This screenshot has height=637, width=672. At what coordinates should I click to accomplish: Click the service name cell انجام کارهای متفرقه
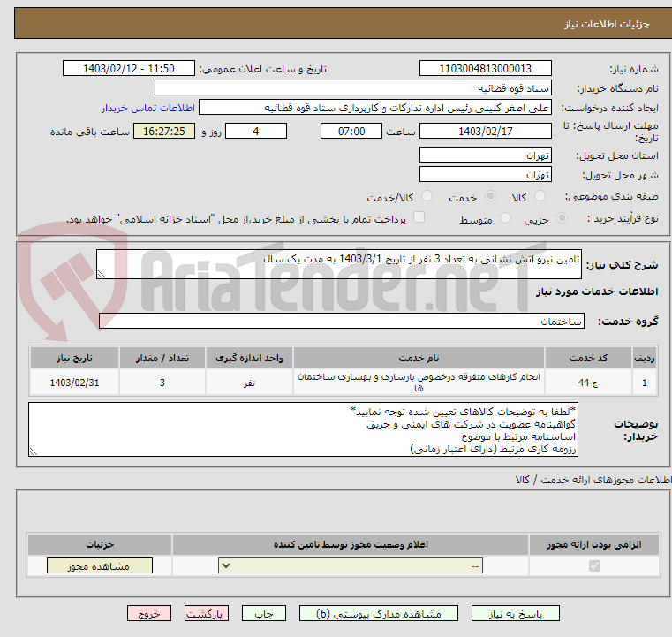[419, 382]
